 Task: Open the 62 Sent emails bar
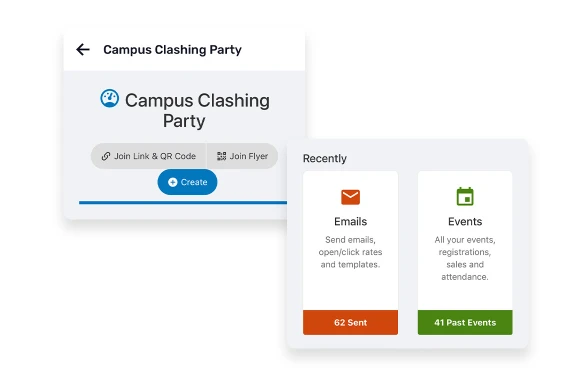coord(350,322)
